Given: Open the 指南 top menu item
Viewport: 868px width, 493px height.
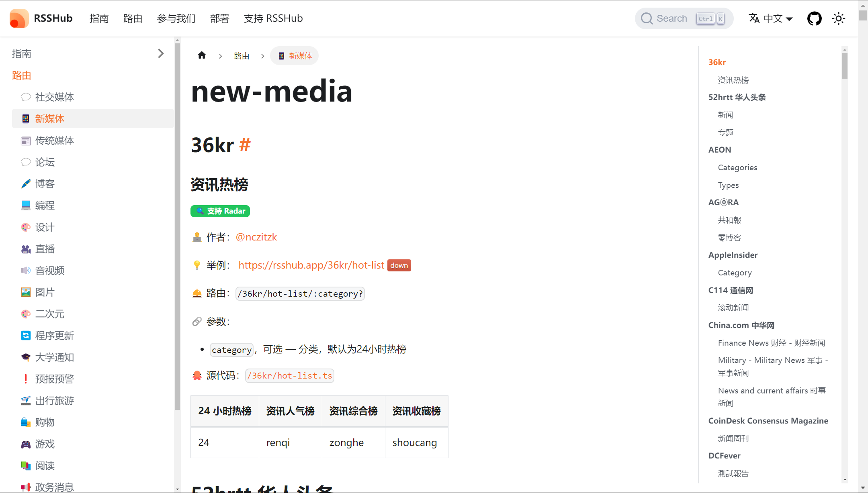Looking at the screenshot, I should 99,18.
